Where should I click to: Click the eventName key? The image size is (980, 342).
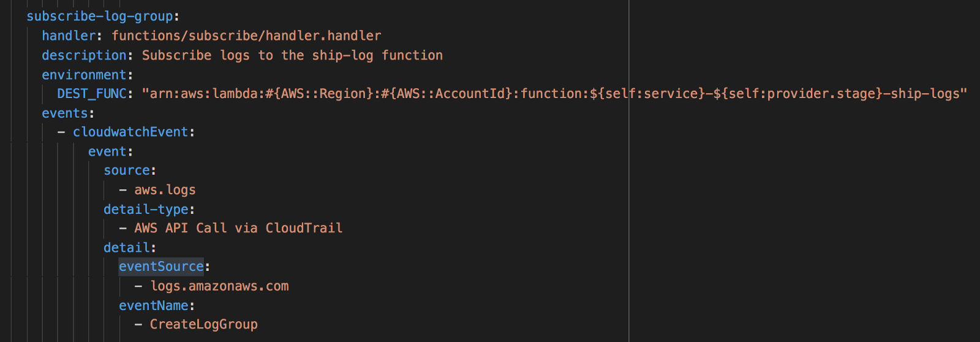pos(154,305)
